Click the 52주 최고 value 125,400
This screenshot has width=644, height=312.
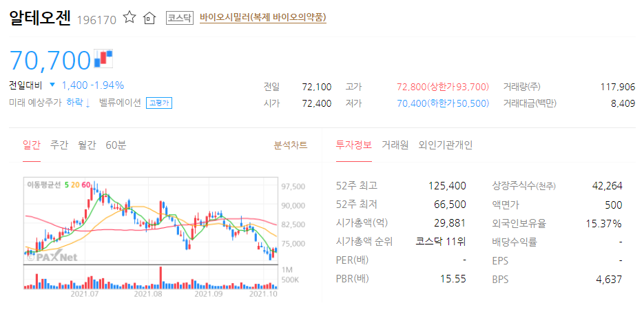point(447,185)
